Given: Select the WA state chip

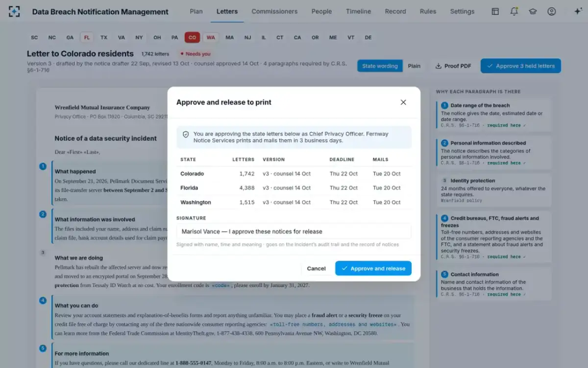Looking at the screenshot, I should pos(211,37).
